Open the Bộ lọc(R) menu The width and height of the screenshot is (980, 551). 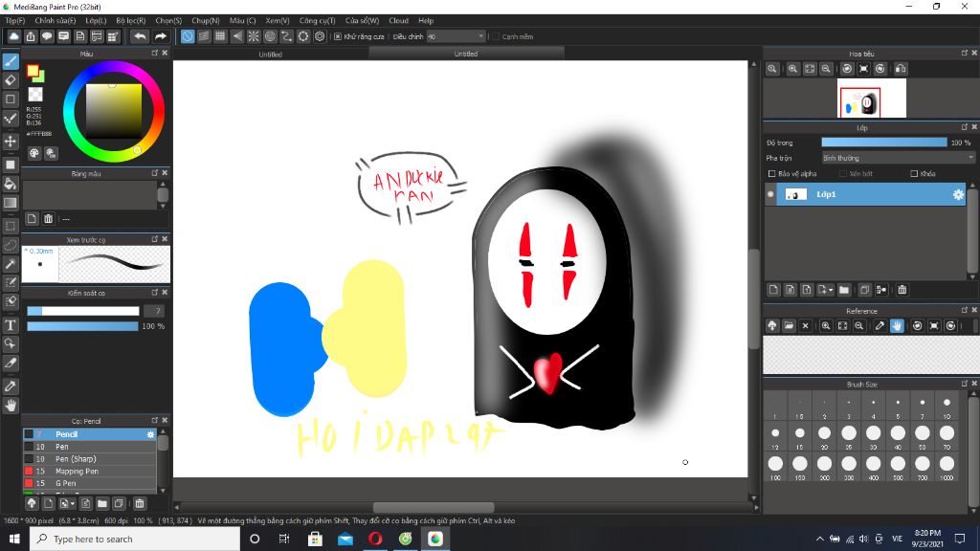(x=130, y=21)
